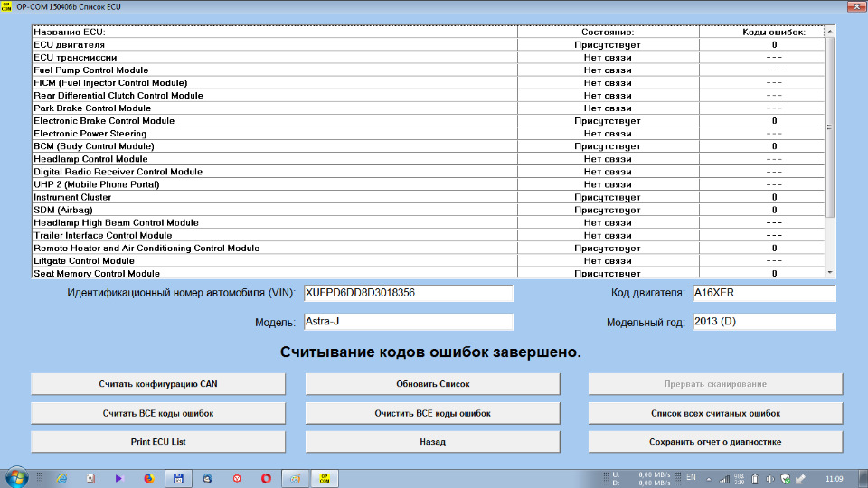This screenshot has width=868, height=488.
Task: Click error count 0 for SDM (Airbag)
Action: 775,211
